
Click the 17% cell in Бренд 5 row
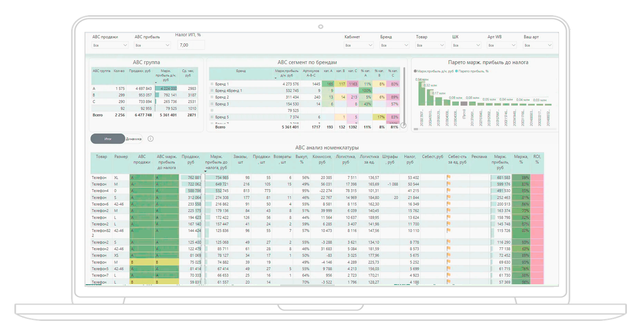tap(380, 117)
